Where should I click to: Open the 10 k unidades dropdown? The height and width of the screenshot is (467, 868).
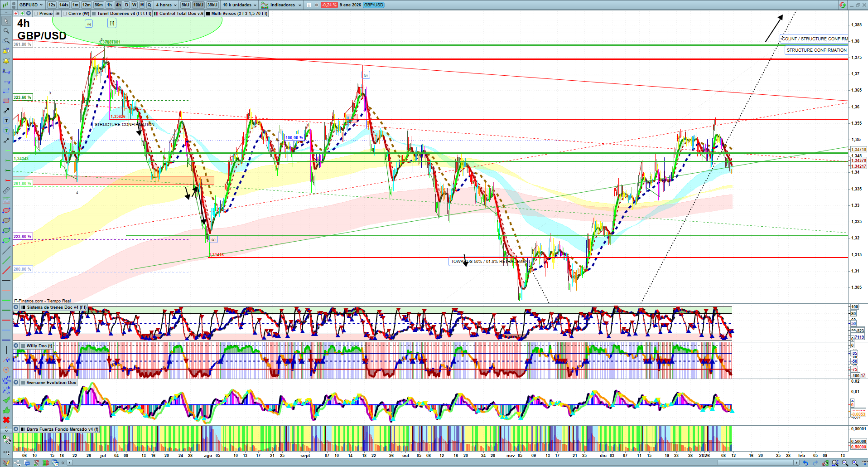239,5
